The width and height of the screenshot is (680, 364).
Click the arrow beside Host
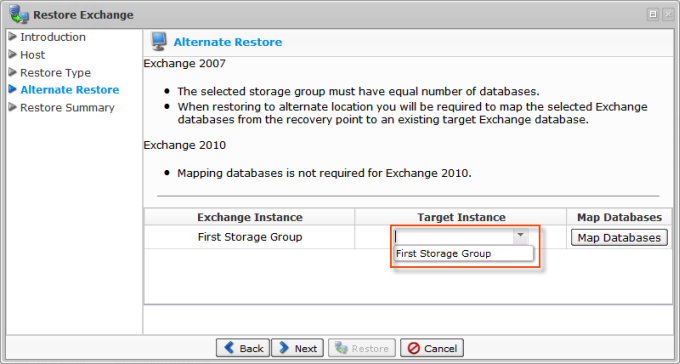point(13,54)
